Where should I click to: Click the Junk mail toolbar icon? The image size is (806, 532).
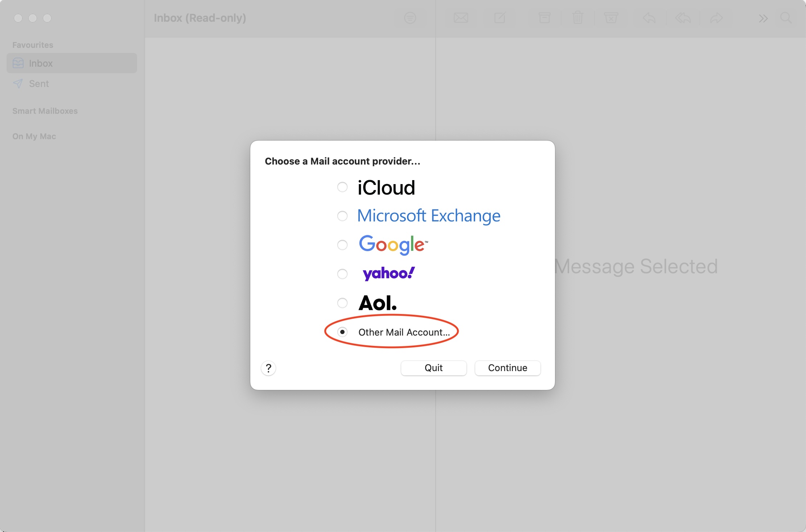[x=611, y=18]
